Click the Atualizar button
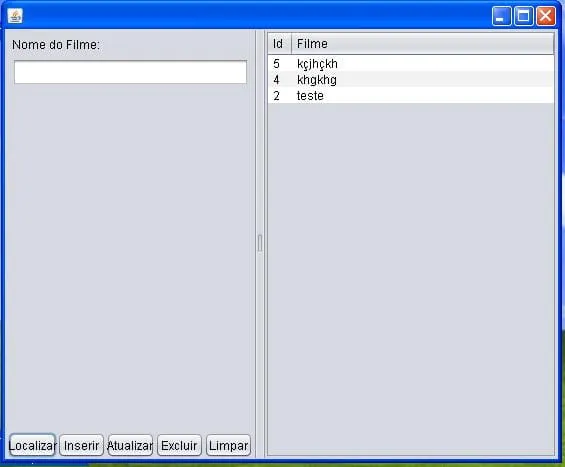Screen dimensions: 565x467 point(130,445)
